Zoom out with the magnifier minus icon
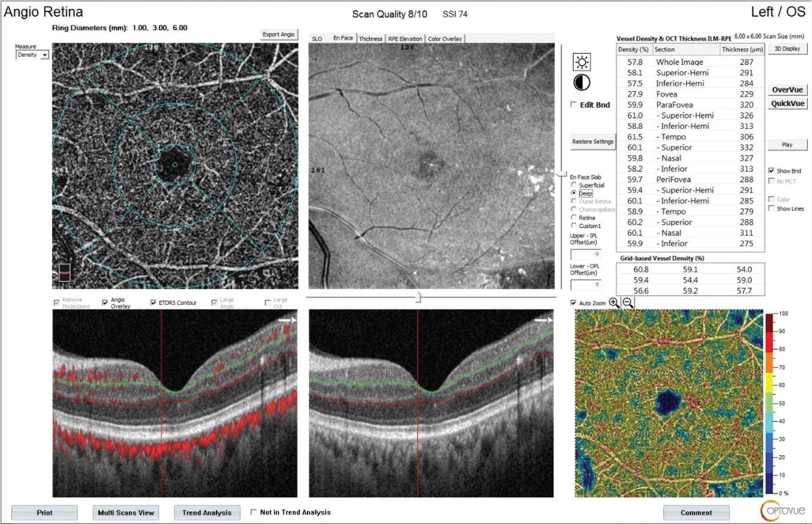Image resolution: width=812 pixels, height=524 pixels. click(x=628, y=303)
